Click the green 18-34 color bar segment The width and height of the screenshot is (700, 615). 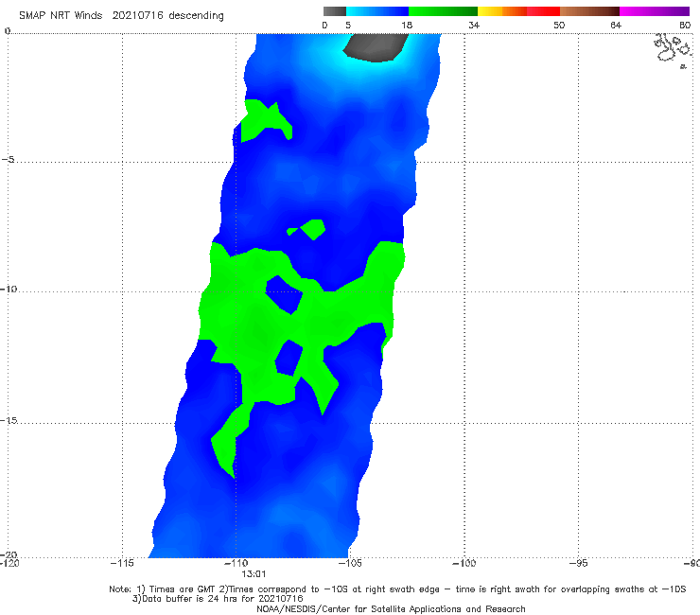(x=443, y=11)
